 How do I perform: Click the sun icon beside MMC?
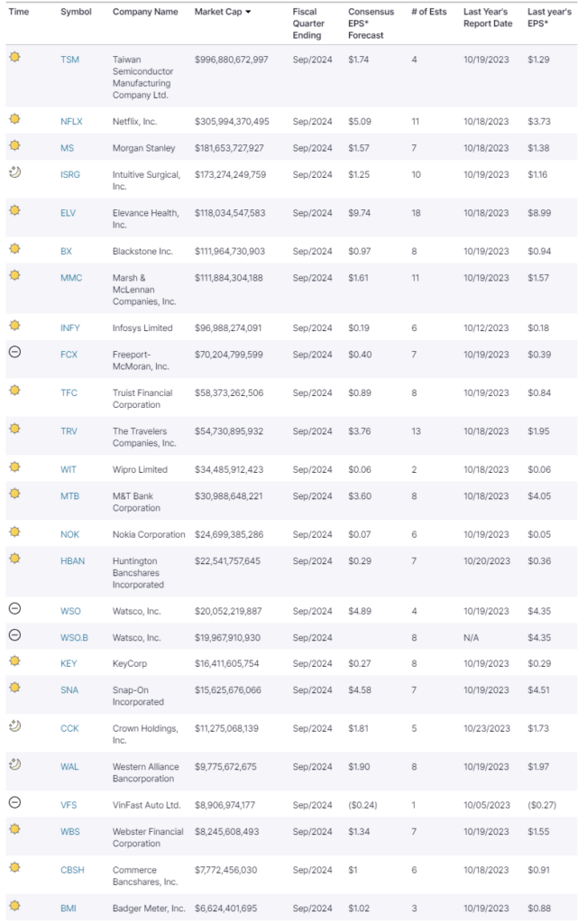(x=14, y=275)
